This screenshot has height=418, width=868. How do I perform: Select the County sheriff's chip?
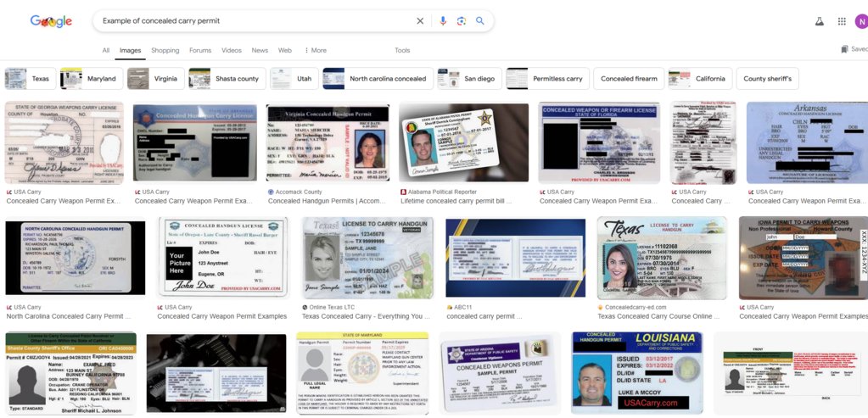pos(767,79)
